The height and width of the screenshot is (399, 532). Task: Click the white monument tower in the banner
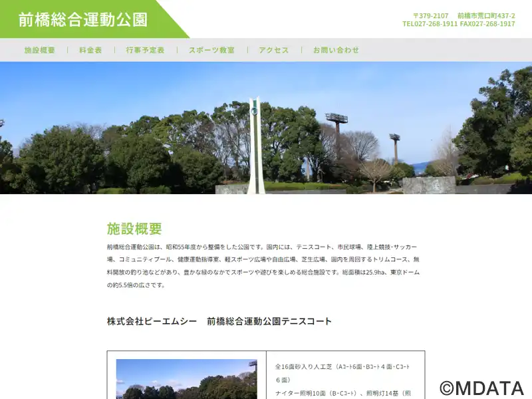[x=256, y=145]
